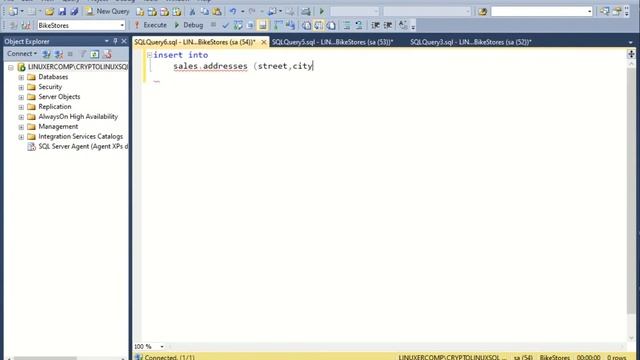640x360 pixels.
Task: Decrease indent of the selected lines
Action: pyautogui.click(x=375, y=25)
